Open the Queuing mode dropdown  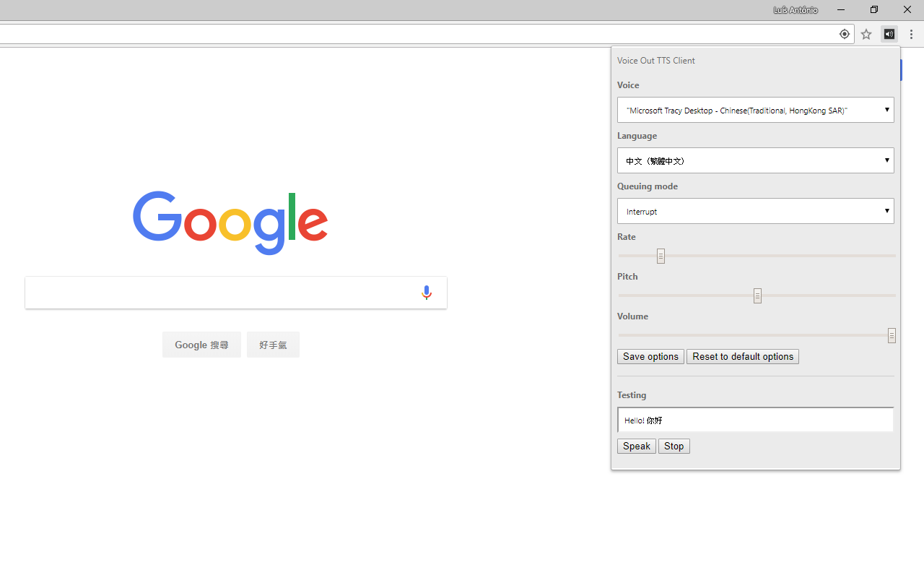pos(755,211)
